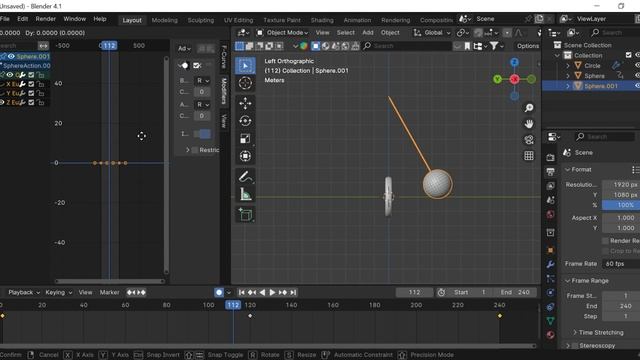The width and height of the screenshot is (640, 360).
Task: Open the viewport Select menu
Action: click(345, 33)
